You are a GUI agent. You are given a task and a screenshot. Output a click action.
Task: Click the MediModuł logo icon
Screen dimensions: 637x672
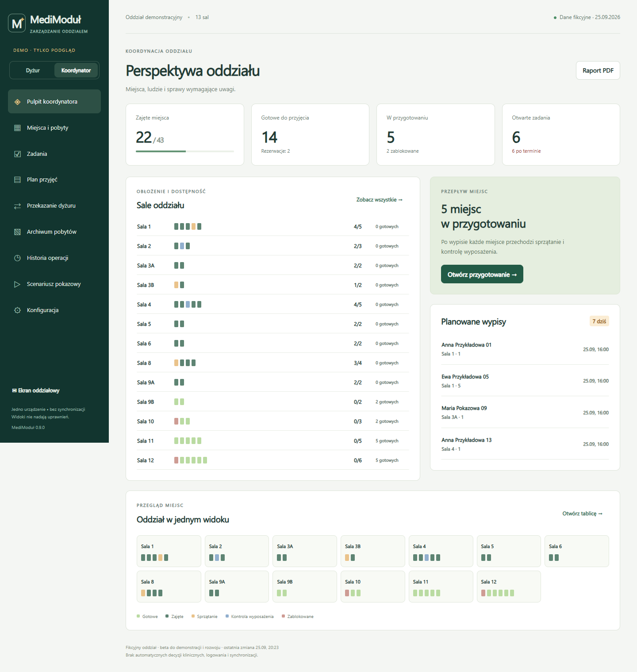(17, 23)
